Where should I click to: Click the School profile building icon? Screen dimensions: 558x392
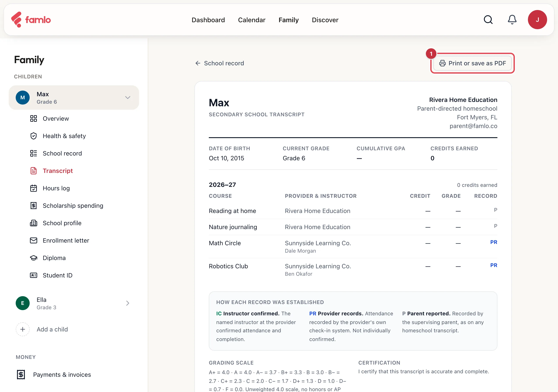click(x=34, y=223)
